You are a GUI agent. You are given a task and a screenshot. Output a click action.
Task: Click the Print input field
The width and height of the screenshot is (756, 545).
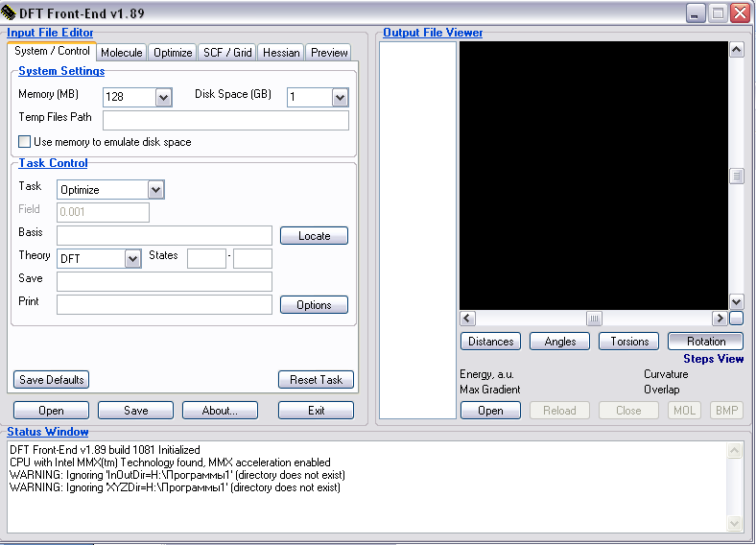coord(164,305)
